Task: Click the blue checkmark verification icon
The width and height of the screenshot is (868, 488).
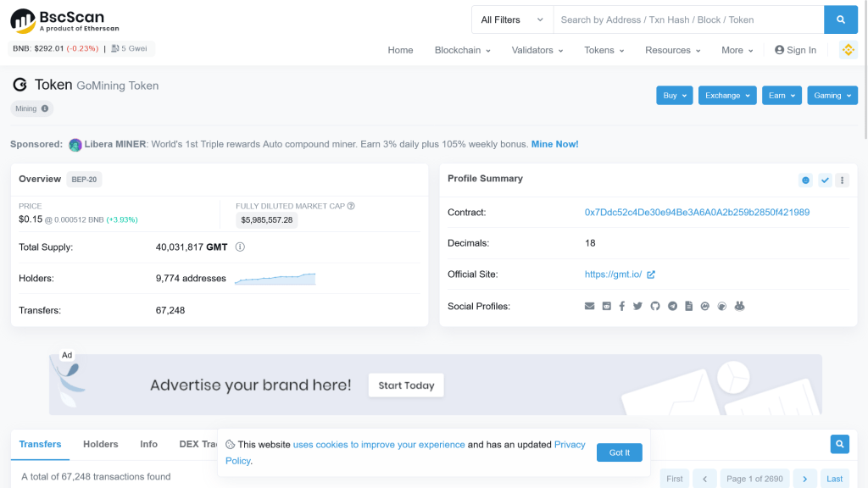Action: 825,180
